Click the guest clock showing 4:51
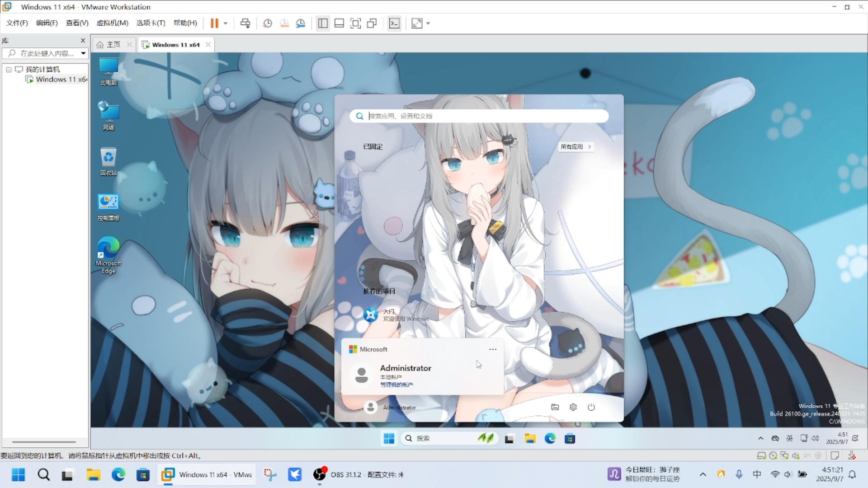This screenshot has height=488, width=868. [837, 438]
